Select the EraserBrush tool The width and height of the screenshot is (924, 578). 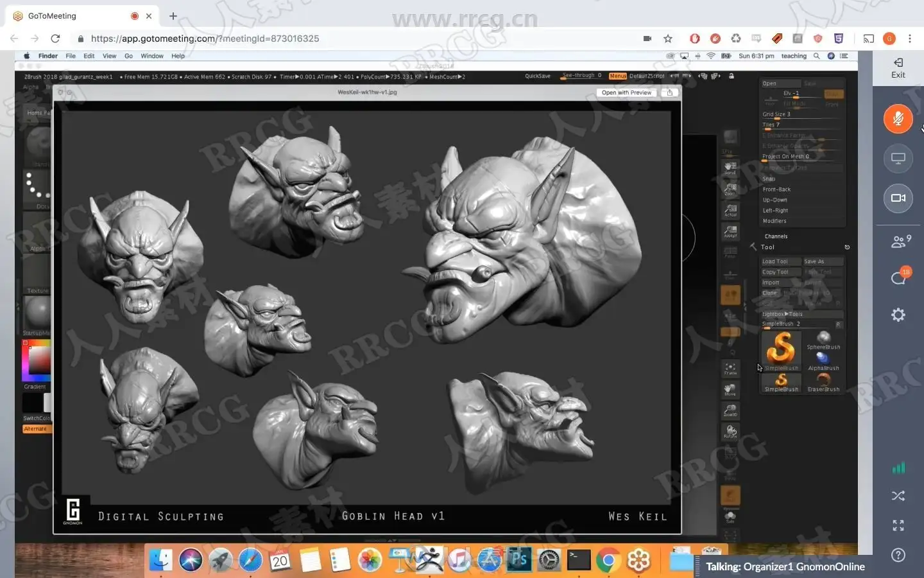pyautogui.click(x=823, y=383)
